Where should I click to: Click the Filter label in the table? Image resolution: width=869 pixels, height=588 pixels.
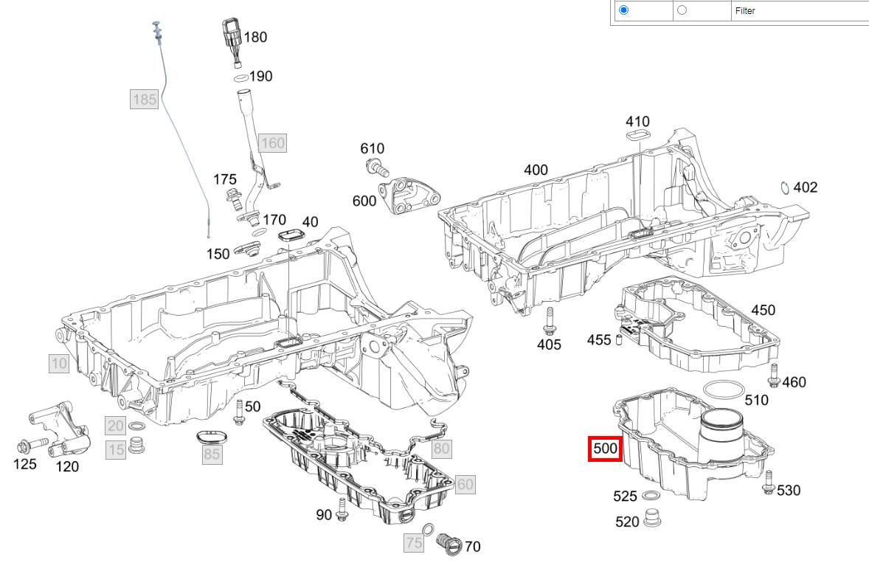[x=745, y=11]
